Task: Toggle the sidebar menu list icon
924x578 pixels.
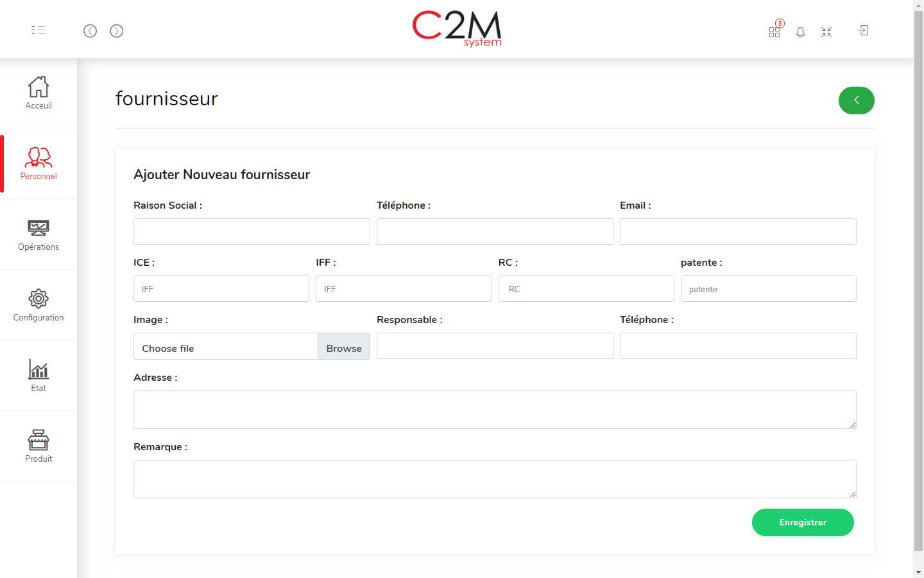Action: pos(38,30)
